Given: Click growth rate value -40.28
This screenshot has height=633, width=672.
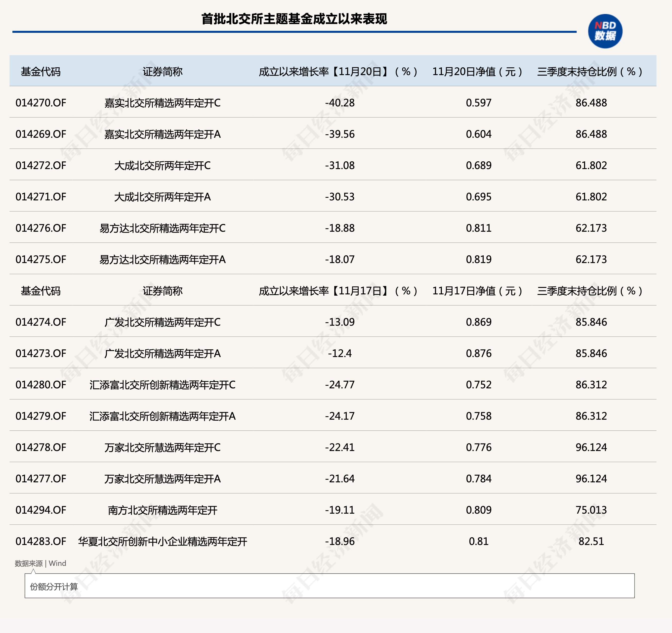Looking at the screenshot, I should click(x=340, y=103).
